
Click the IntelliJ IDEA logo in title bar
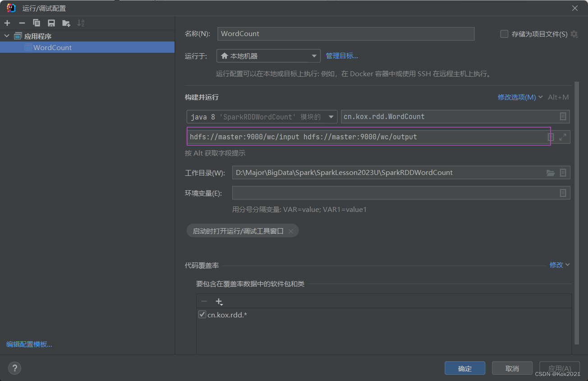(12, 8)
